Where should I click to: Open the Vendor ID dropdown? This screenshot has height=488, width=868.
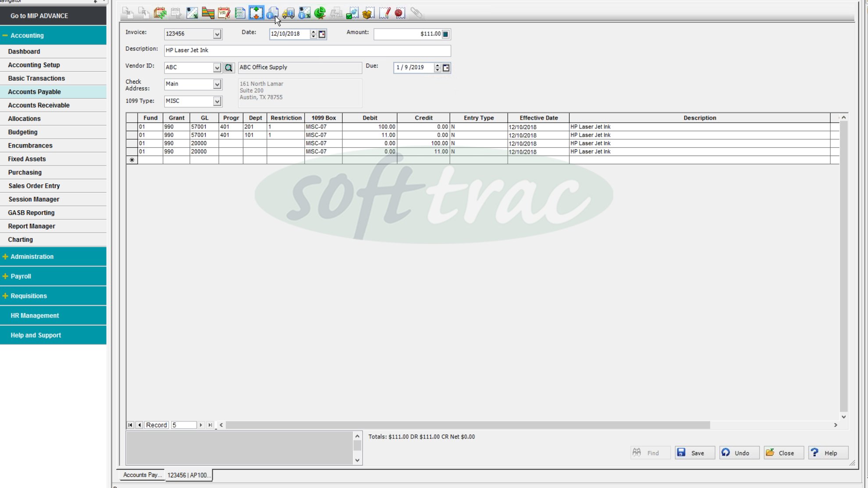coord(217,67)
